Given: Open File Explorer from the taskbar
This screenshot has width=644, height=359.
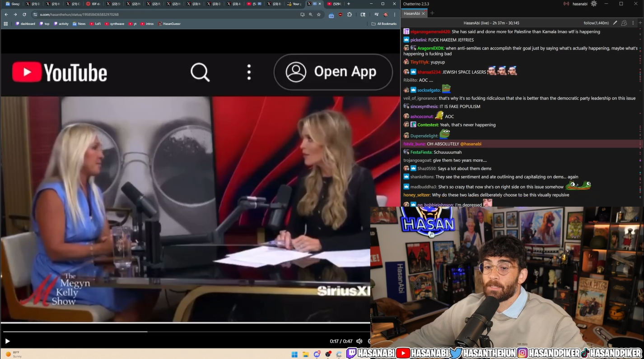Looking at the screenshot, I should 306,354.
